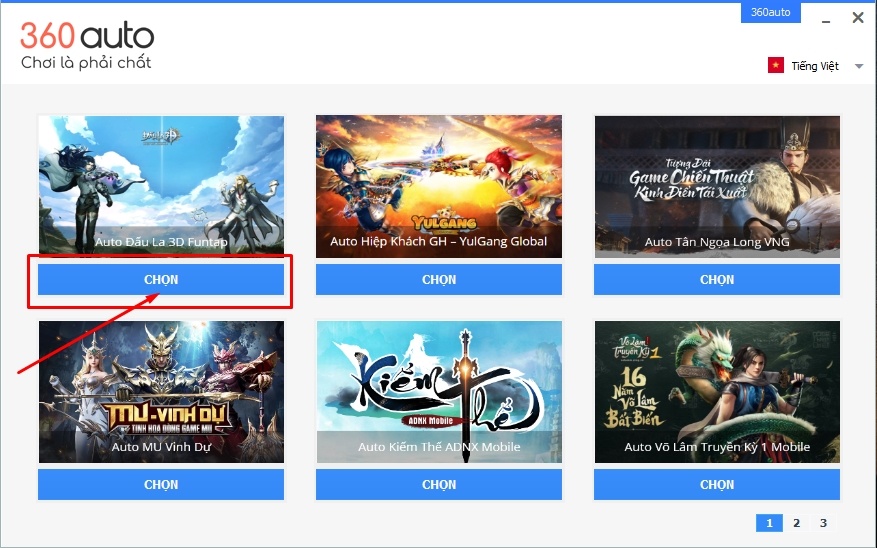Choose CHỌN under Auto Tân Ngọa Long VNG
The height and width of the screenshot is (548, 877).
pos(717,280)
